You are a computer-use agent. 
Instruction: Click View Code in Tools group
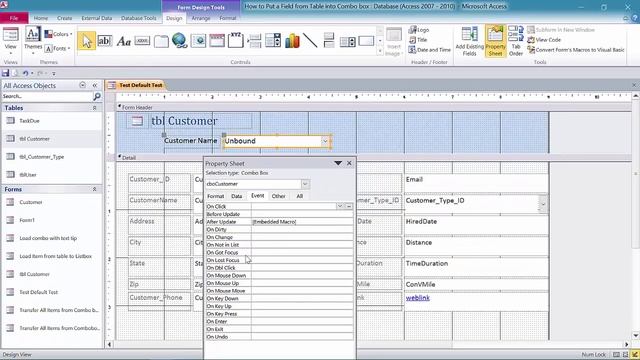(x=544, y=40)
